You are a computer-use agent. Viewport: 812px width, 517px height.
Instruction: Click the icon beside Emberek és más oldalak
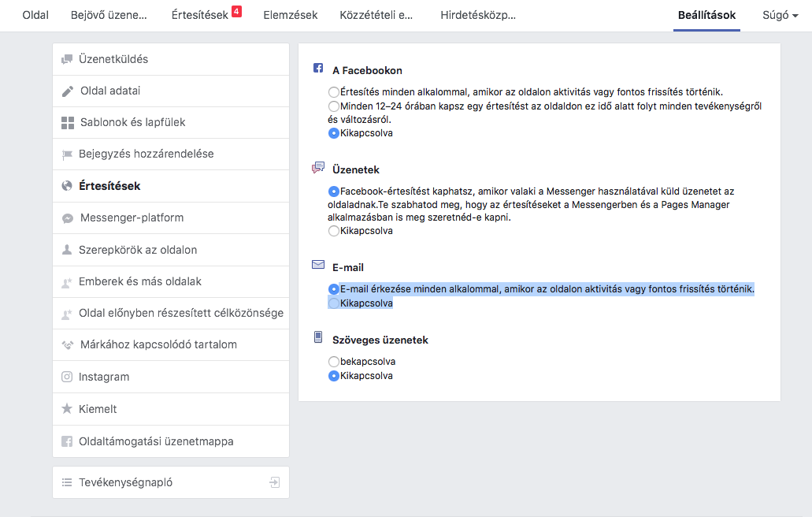(x=67, y=282)
